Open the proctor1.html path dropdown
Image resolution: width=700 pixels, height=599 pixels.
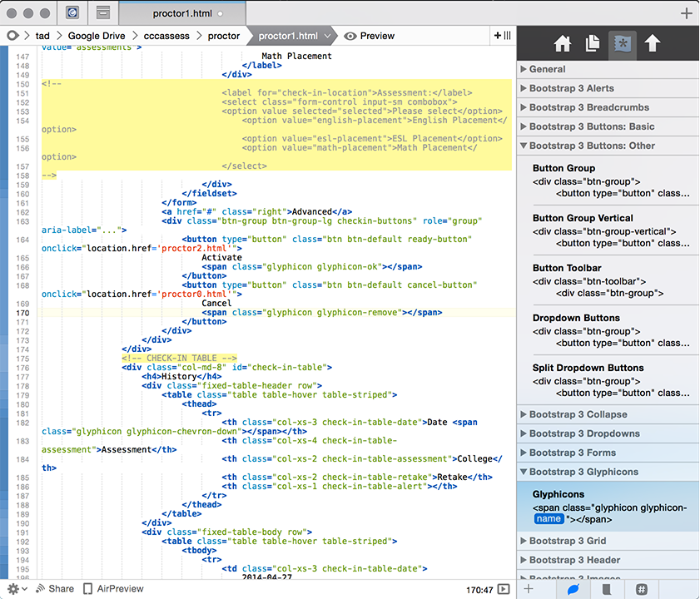pos(292,36)
